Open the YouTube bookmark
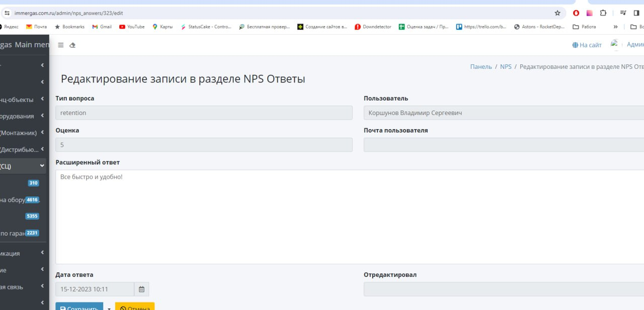Viewport: 644px width, 310px height. click(x=132, y=27)
